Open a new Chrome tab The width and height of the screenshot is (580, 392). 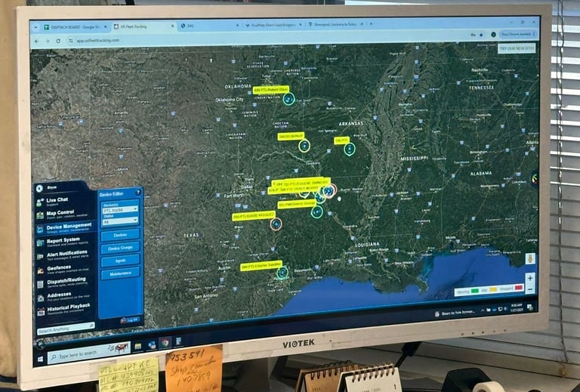click(x=371, y=24)
